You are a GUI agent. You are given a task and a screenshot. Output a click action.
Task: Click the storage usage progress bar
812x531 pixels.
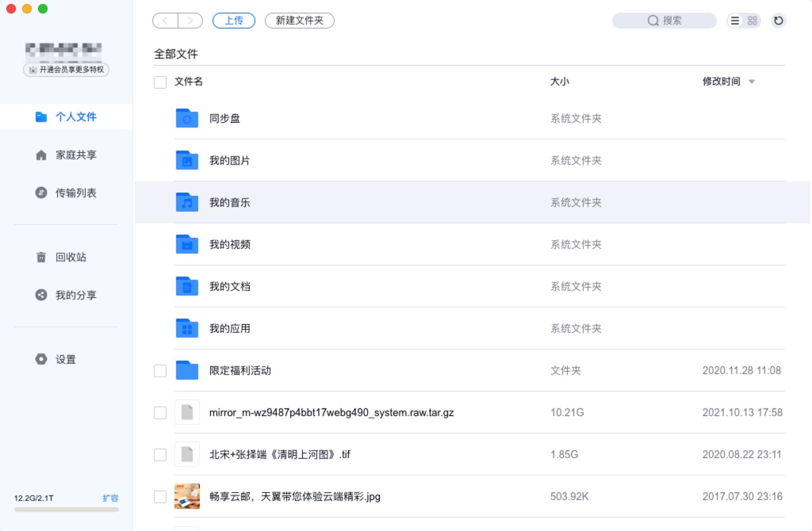66,510
